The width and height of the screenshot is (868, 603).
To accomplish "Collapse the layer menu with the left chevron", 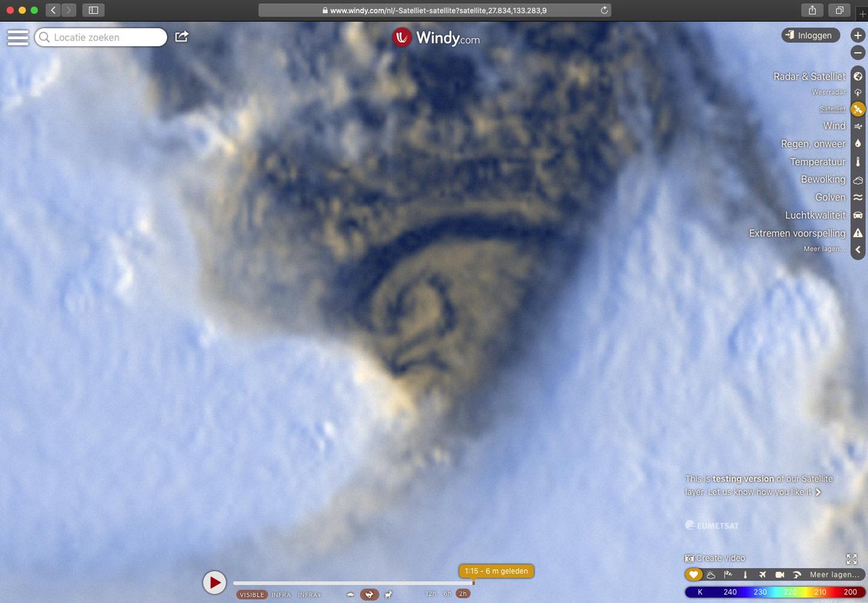I will 858,249.
